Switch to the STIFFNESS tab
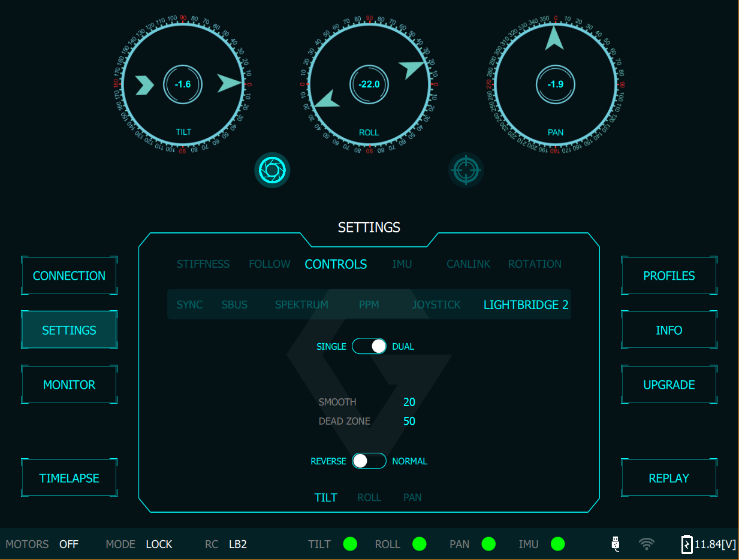 (x=203, y=264)
